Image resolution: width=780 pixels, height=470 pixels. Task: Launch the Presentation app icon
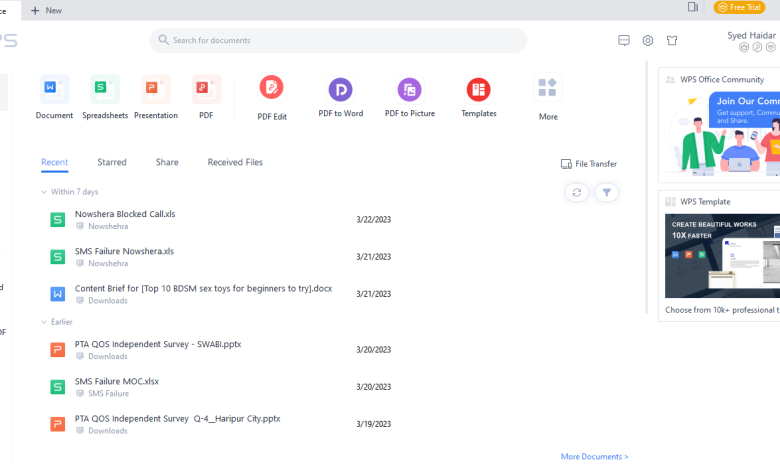pyautogui.click(x=156, y=90)
